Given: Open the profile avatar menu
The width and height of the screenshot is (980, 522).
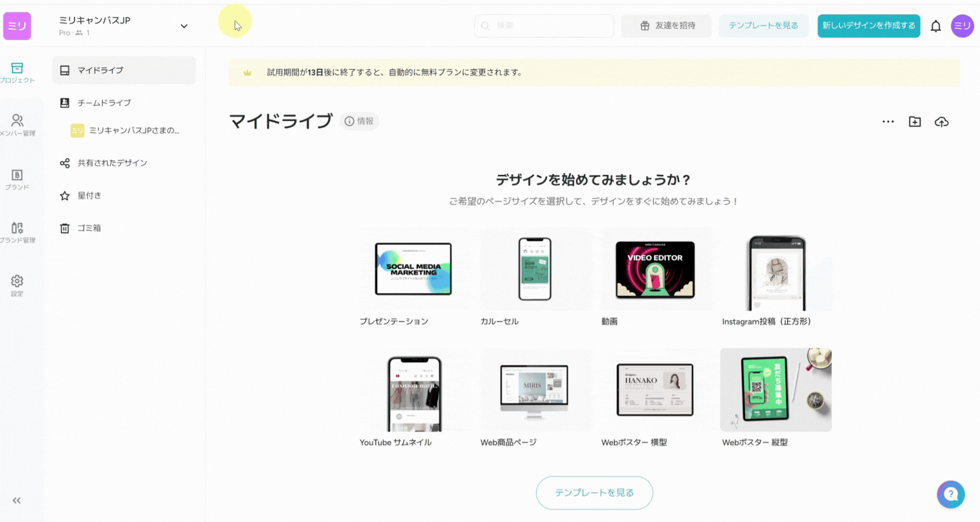Looking at the screenshot, I should [962, 26].
